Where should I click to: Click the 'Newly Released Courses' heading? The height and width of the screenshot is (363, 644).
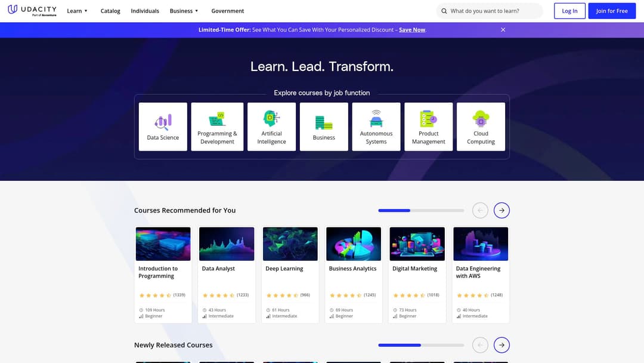pyautogui.click(x=174, y=345)
